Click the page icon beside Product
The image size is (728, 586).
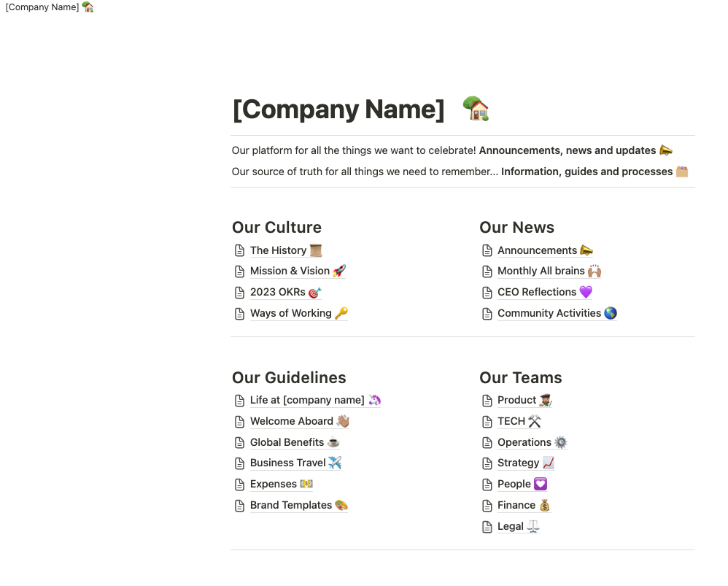(487, 400)
